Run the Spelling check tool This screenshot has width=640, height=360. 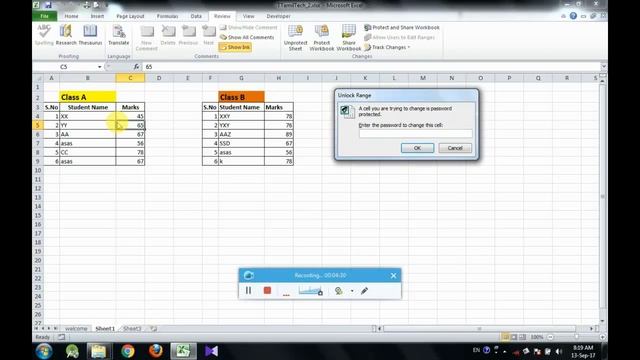[44, 35]
